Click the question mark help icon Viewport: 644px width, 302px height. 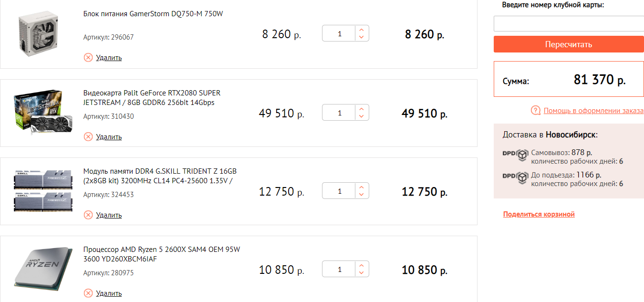tap(536, 111)
